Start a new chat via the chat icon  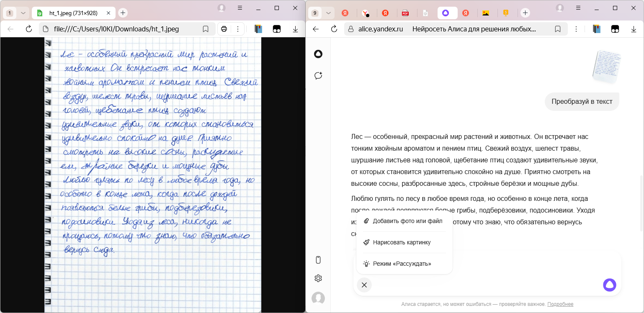click(x=318, y=76)
